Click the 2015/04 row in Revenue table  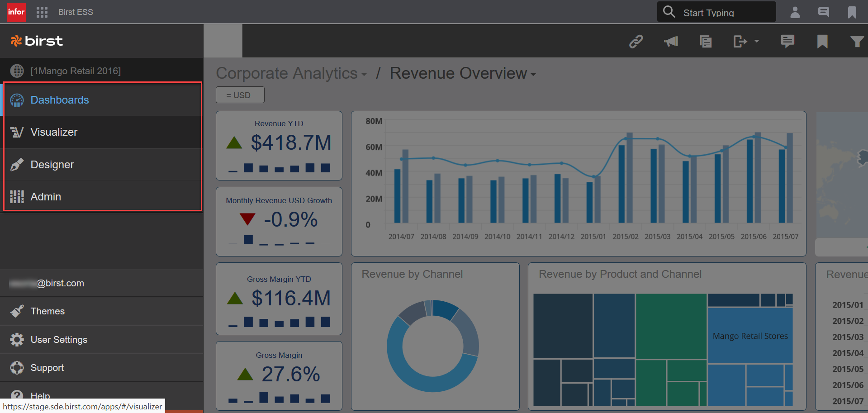pyautogui.click(x=848, y=353)
